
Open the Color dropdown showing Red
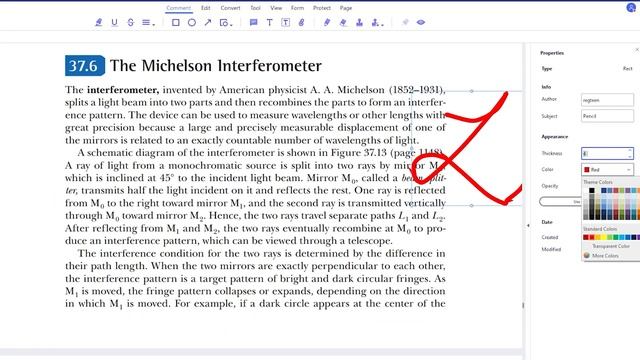607,169
